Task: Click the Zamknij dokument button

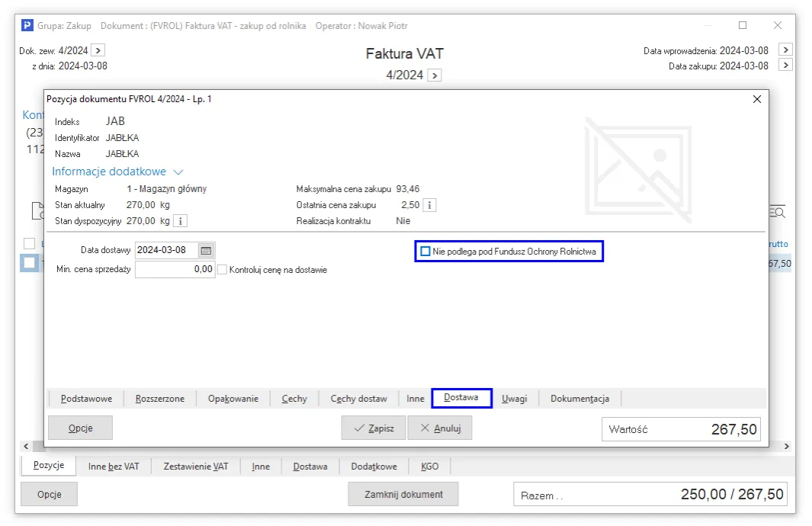Action: (403, 495)
